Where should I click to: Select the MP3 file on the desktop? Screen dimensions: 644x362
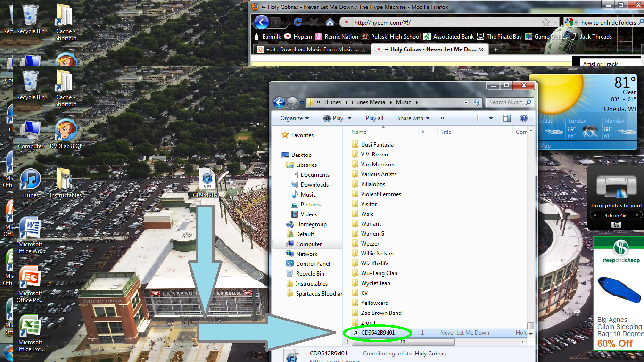click(x=206, y=183)
